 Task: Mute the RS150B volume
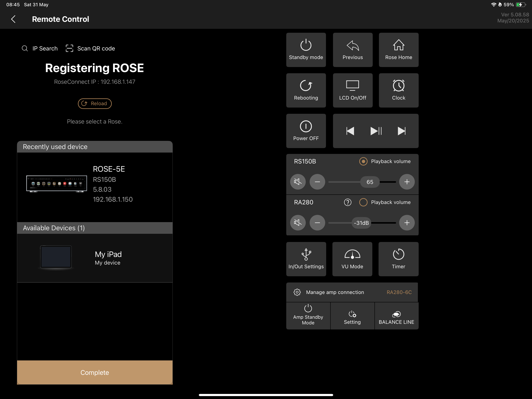(298, 182)
